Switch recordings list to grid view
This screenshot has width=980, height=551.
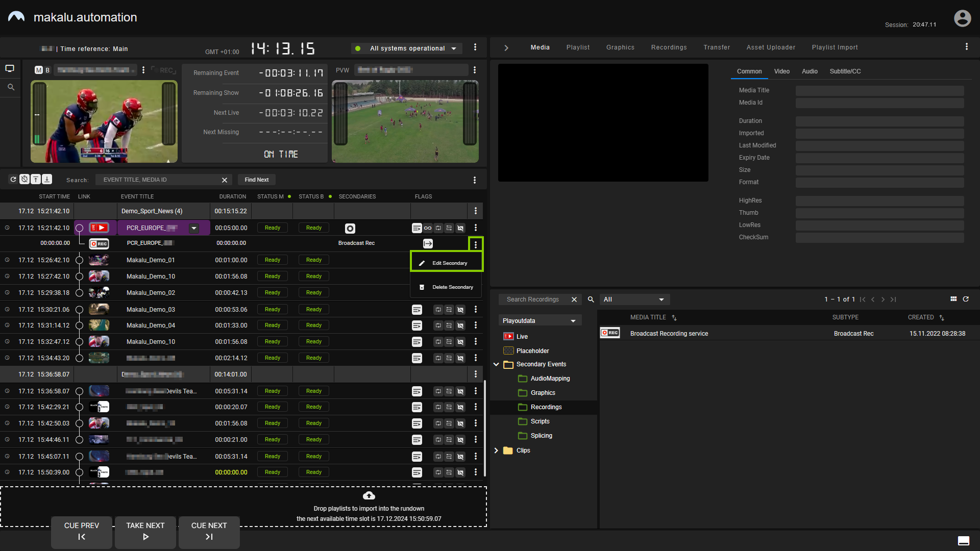tap(953, 299)
